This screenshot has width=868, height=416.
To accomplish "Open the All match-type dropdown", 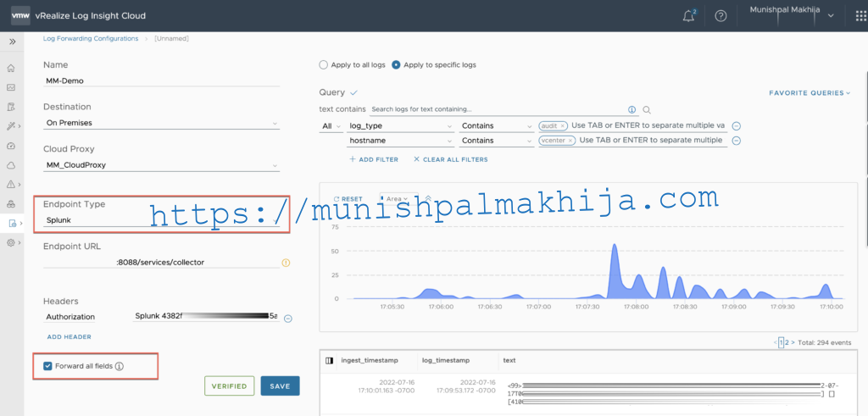I will click(x=331, y=126).
